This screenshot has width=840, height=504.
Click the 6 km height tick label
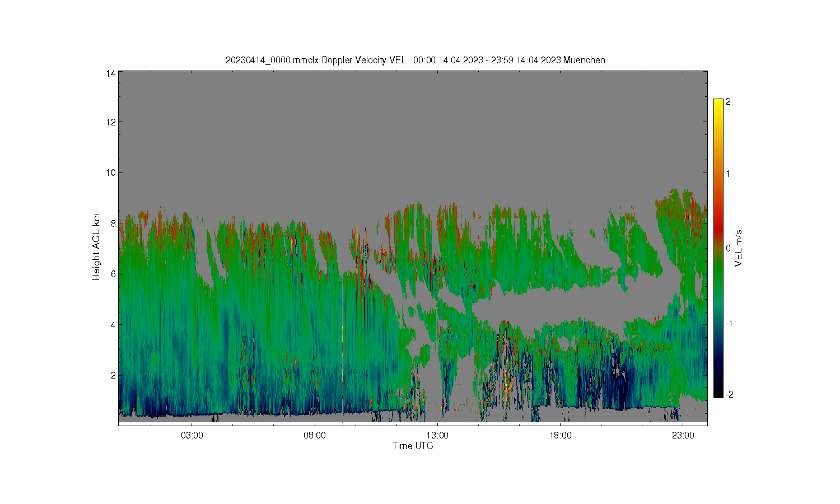click(113, 274)
